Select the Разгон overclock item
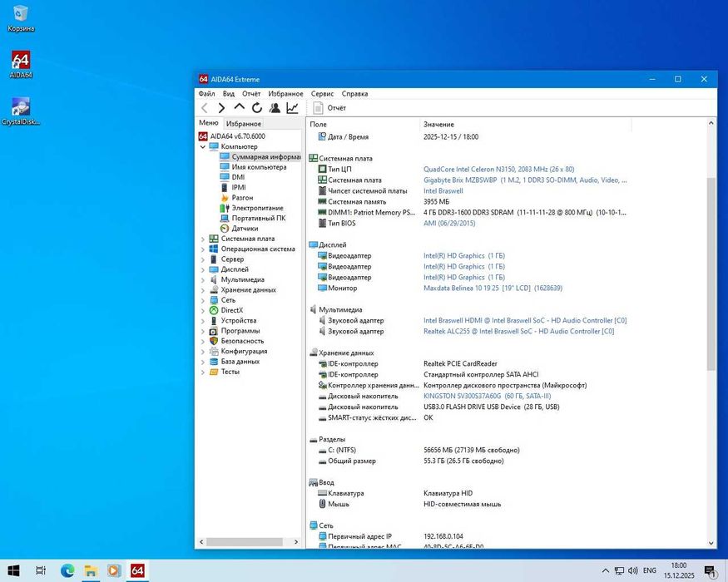Viewport: 728px width, 582px height. point(242,198)
